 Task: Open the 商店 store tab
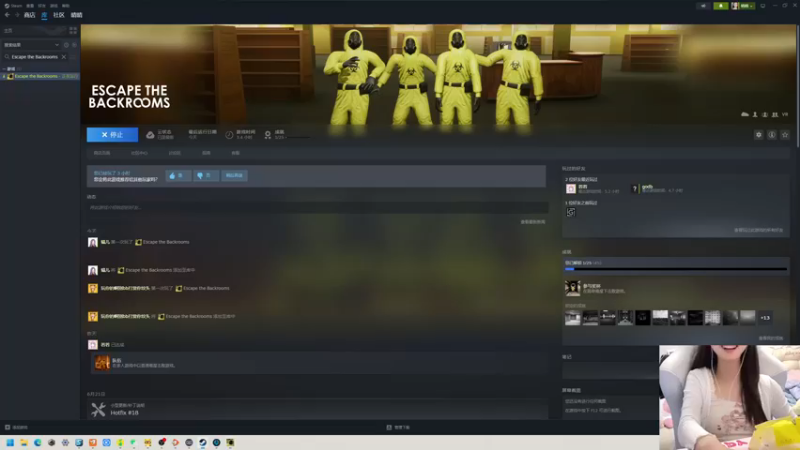(x=30, y=15)
